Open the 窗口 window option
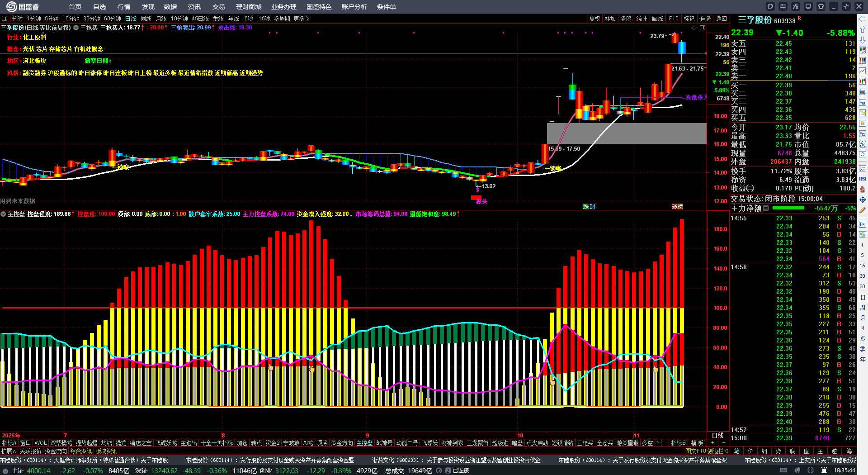This screenshot has width=868, height=475. coord(25,443)
